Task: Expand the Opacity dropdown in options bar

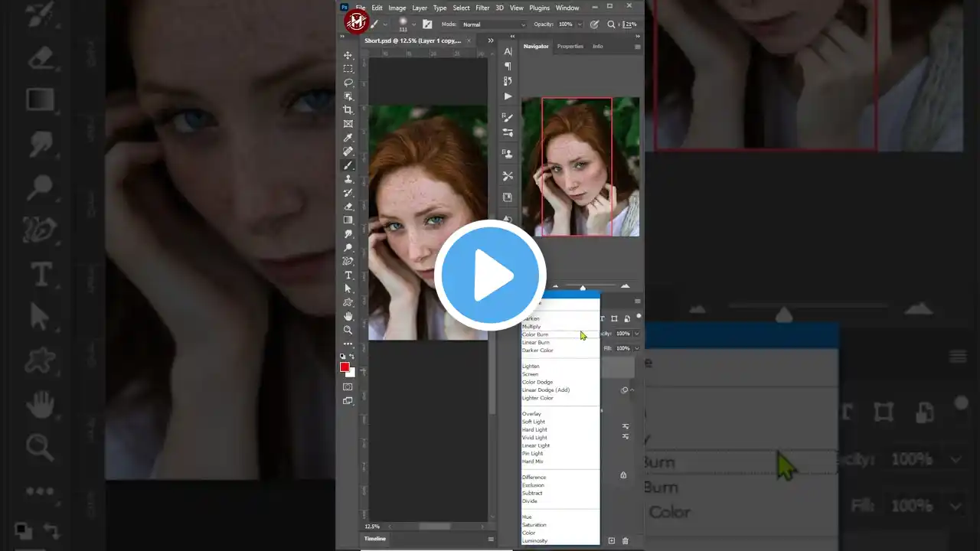Action: click(580, 24)
